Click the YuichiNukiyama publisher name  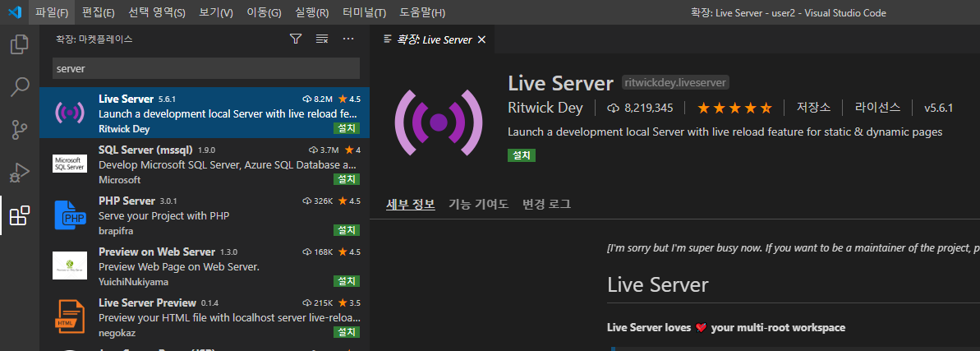(133, 282)
